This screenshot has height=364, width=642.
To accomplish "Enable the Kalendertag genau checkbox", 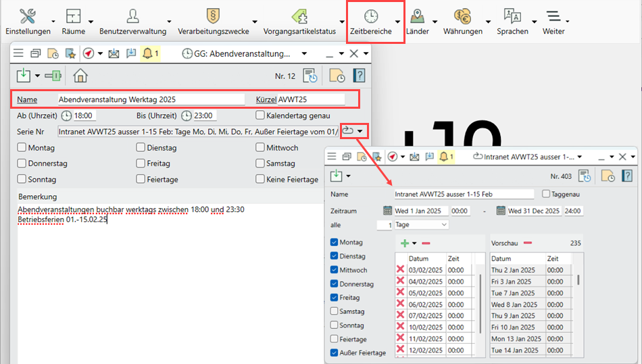I will pyautogui.click(x=260, y=115).
